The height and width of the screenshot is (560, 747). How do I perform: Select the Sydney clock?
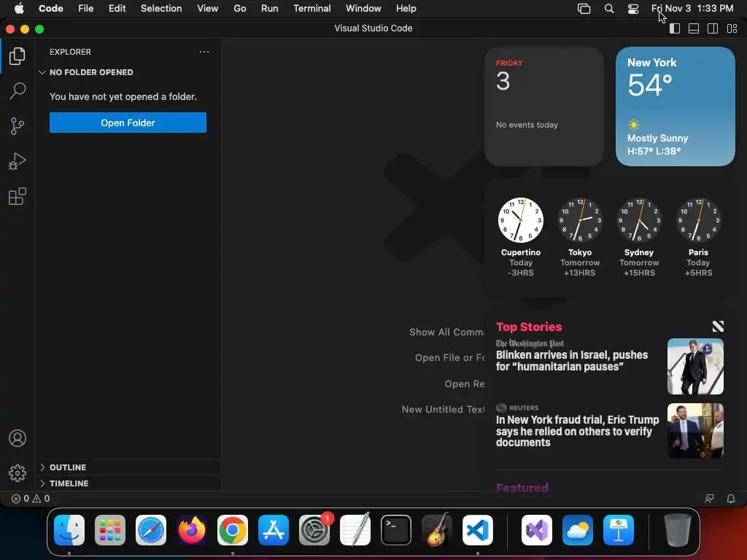coord(639,237)
